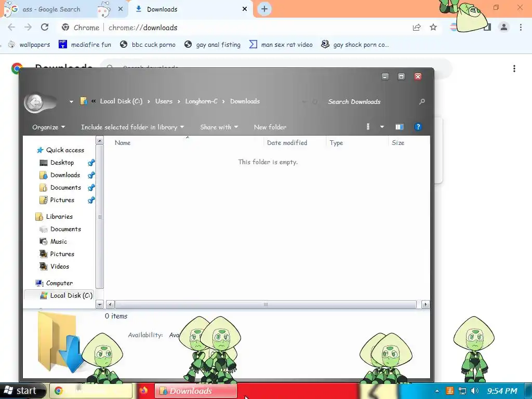Click the Explorer search magnifier icon
This screenshot has height=399, width=532.
[422, 101]
